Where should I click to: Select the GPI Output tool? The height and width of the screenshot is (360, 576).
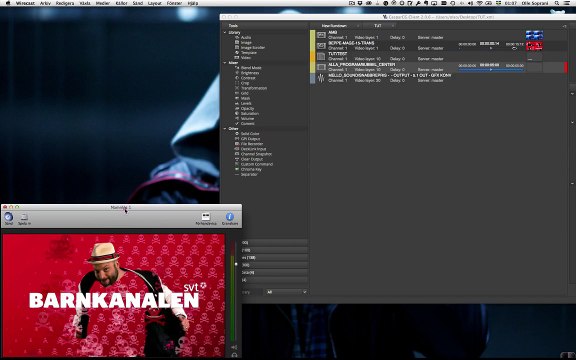click(251, 139)
